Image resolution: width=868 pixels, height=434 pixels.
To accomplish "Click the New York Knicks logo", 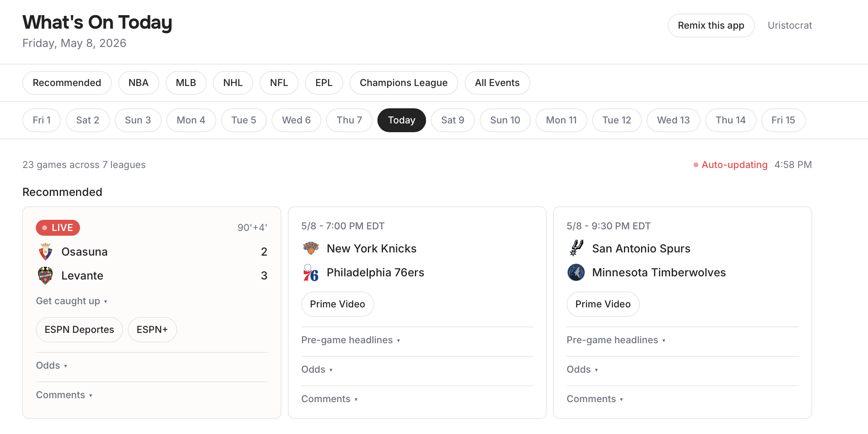I will point(311,248).
